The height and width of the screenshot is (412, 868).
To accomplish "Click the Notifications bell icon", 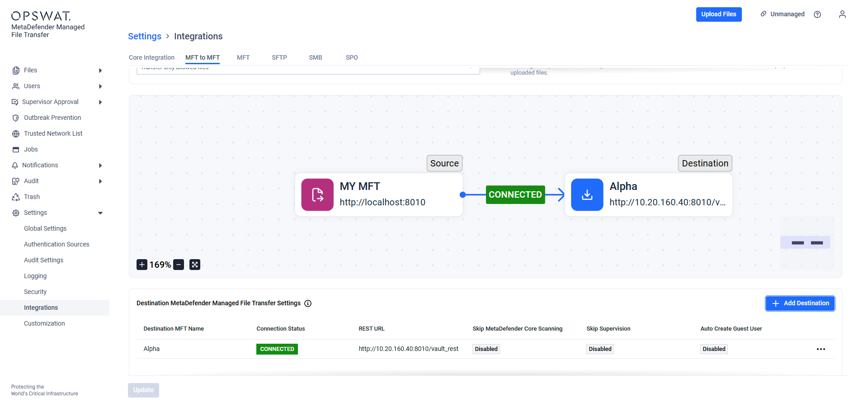I will point(15,166).
